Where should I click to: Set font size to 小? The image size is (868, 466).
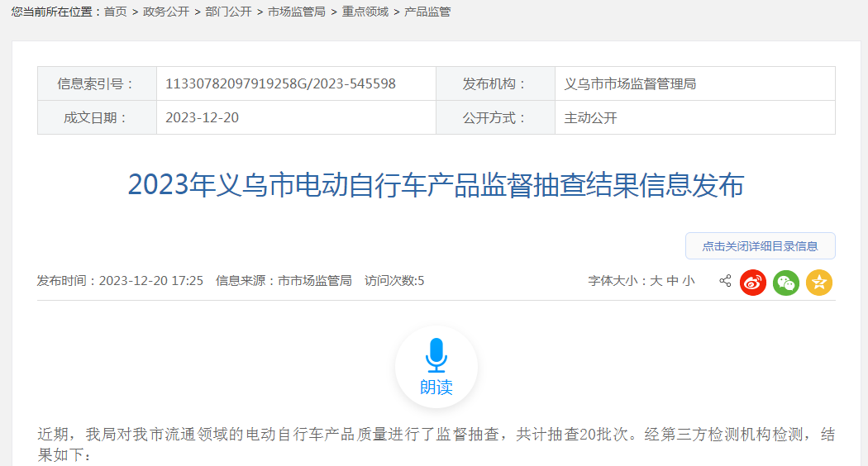point(689,281)
